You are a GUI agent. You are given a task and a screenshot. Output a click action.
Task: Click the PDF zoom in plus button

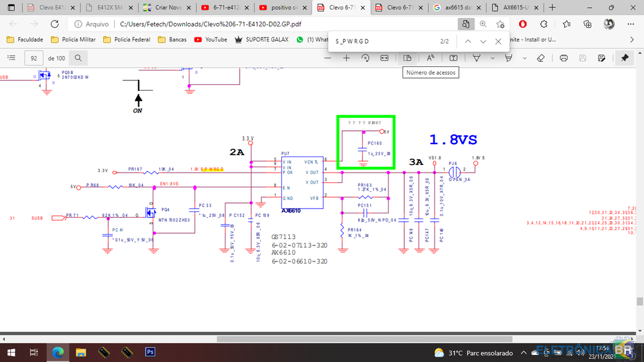[x=346, y=58]
